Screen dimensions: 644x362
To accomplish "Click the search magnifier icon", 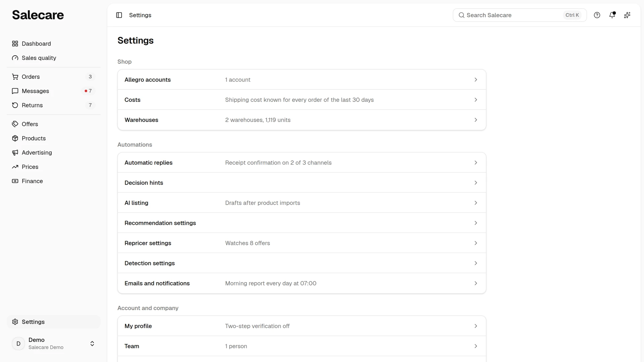I will 462,15.
